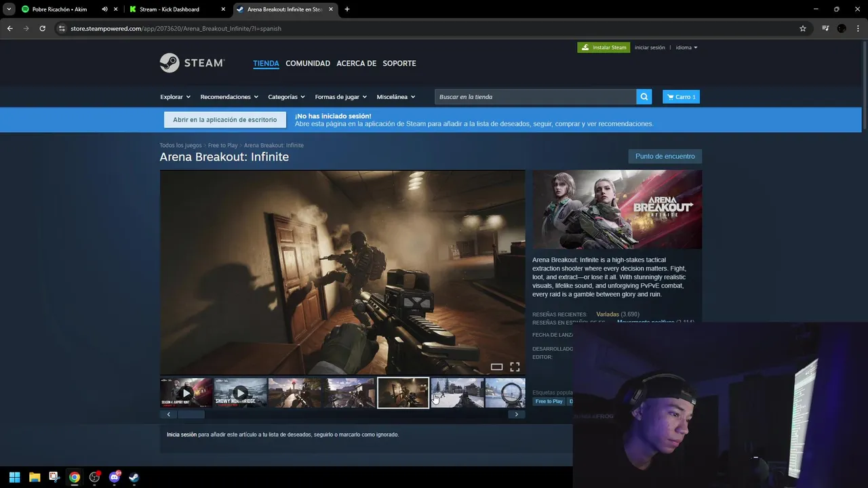Open File Explorer from taskbar

point(35,477)
